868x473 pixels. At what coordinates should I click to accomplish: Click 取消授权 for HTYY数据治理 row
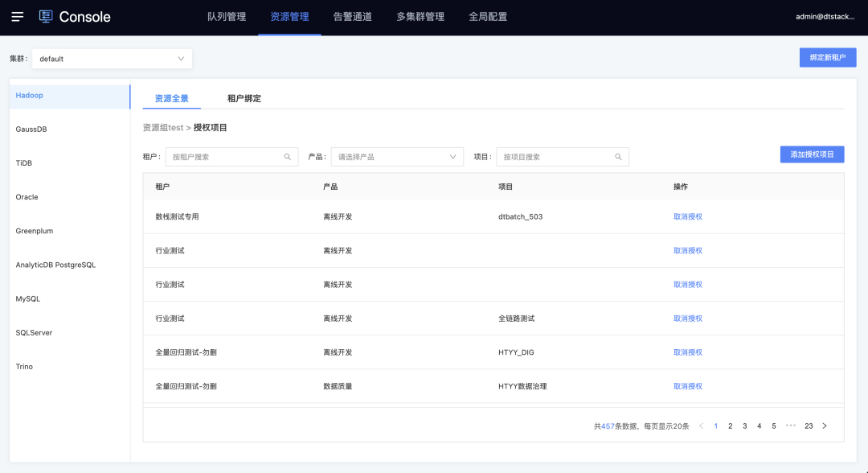(x=687, y=386)
